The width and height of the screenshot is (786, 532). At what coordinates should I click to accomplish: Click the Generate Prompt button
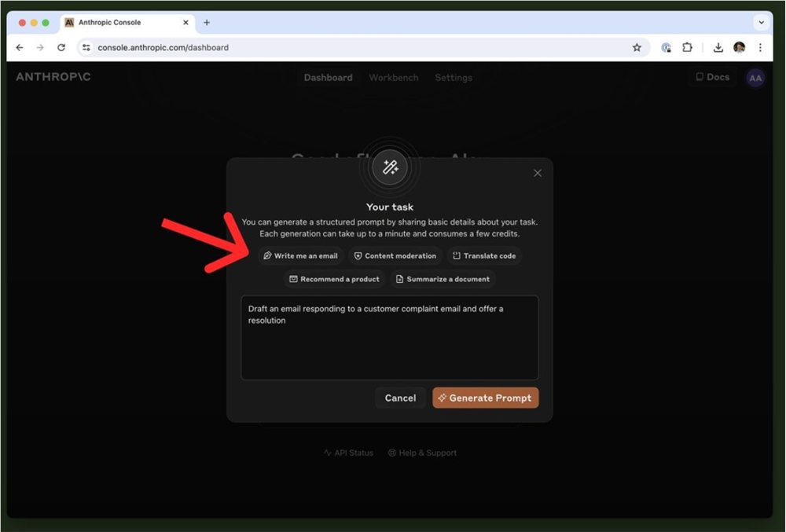coord(485,398)
